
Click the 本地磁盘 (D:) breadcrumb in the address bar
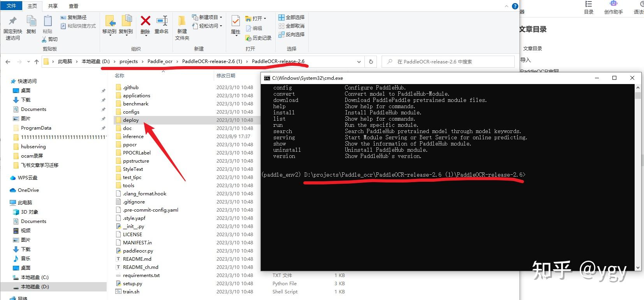coord(96,61)
